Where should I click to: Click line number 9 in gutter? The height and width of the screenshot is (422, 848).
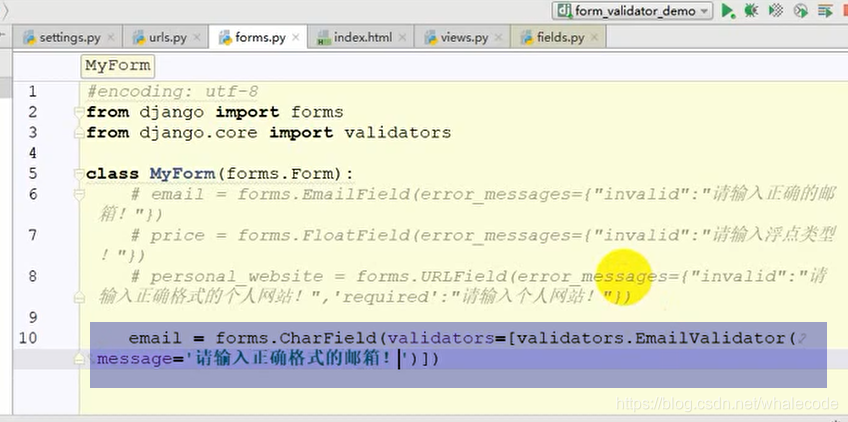click(32, 317)
